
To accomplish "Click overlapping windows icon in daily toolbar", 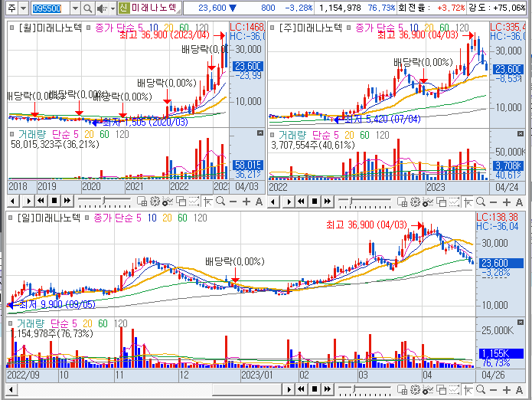I will [x=442, y=390].
